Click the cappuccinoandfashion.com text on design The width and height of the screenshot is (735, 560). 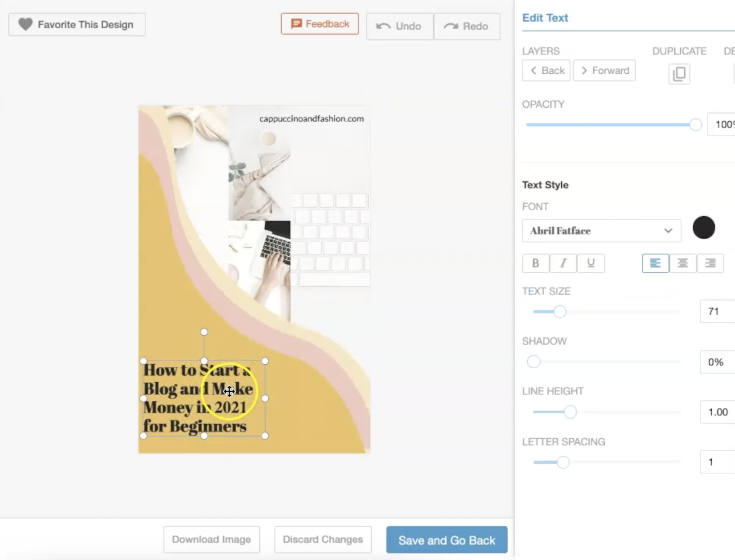311,119
